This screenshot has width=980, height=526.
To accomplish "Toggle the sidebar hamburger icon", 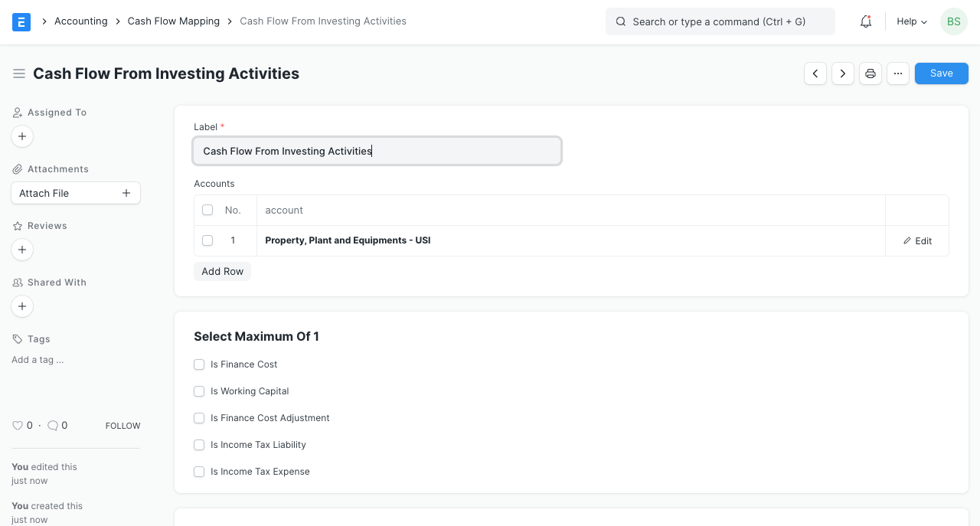I will point(19,74).
